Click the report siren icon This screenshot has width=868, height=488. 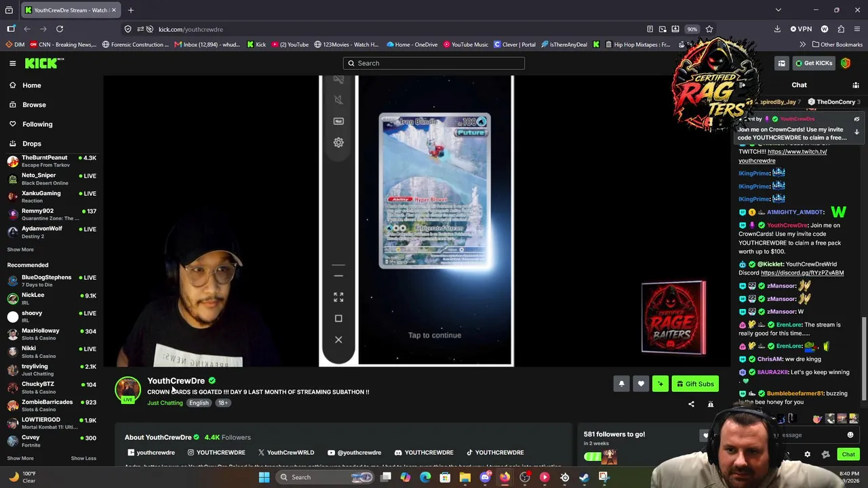pyautogui.click(x=711, y=404)
